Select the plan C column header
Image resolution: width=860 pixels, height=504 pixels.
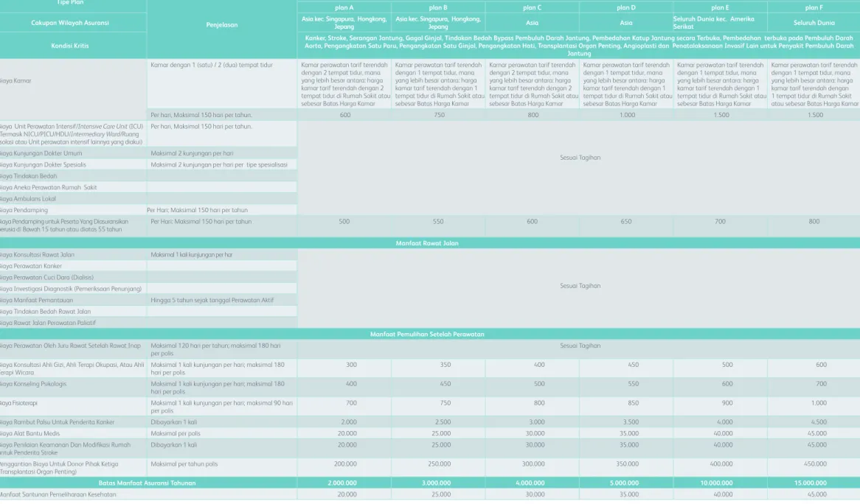532,7
